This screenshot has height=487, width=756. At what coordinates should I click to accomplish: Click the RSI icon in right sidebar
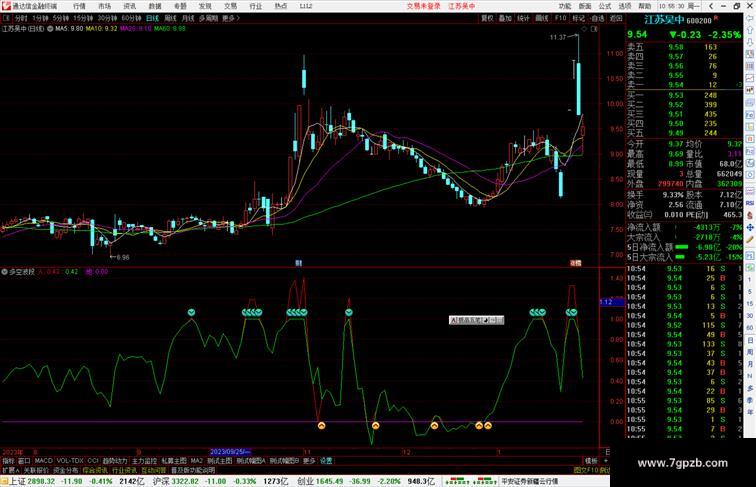750,203
